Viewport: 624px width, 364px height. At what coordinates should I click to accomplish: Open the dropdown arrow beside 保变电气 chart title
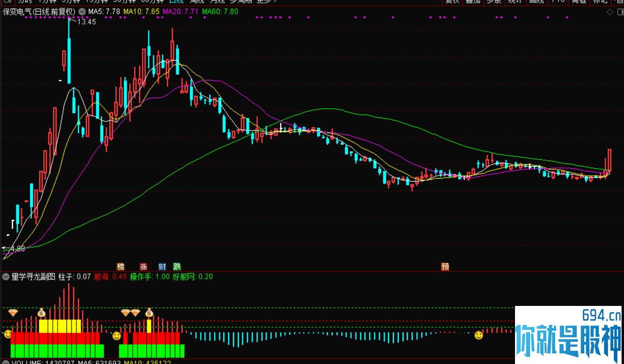[x=81, y=11]
